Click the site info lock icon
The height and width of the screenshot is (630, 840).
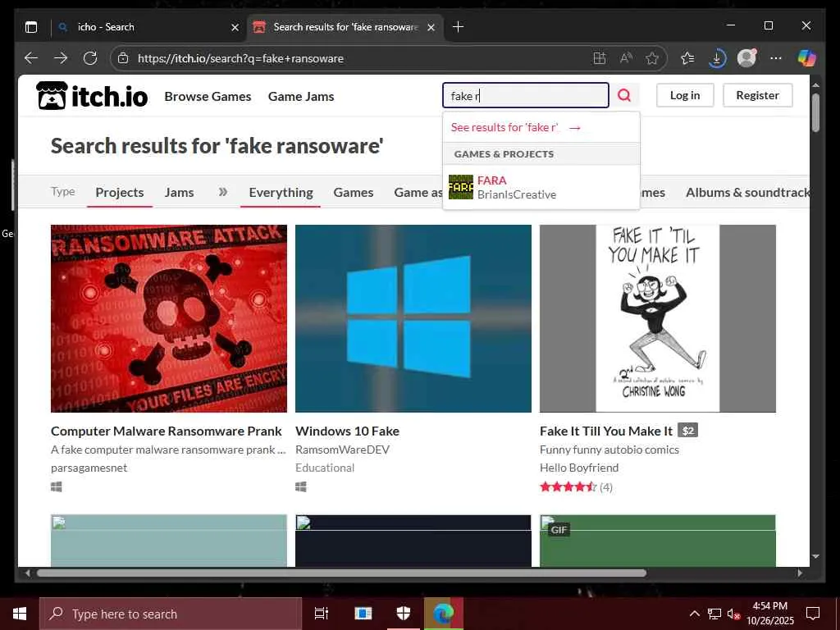tap(123, 58)
